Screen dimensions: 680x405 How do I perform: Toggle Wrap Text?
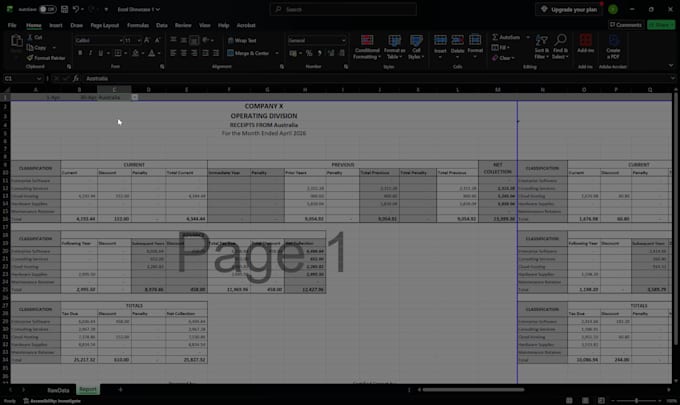(x=242, y=40)
